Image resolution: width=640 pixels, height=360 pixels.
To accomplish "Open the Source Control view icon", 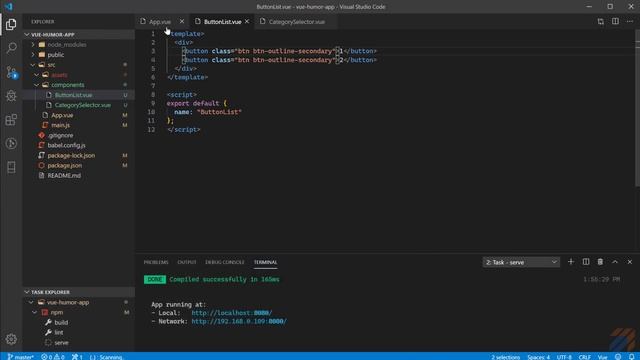I will point(11,72).
